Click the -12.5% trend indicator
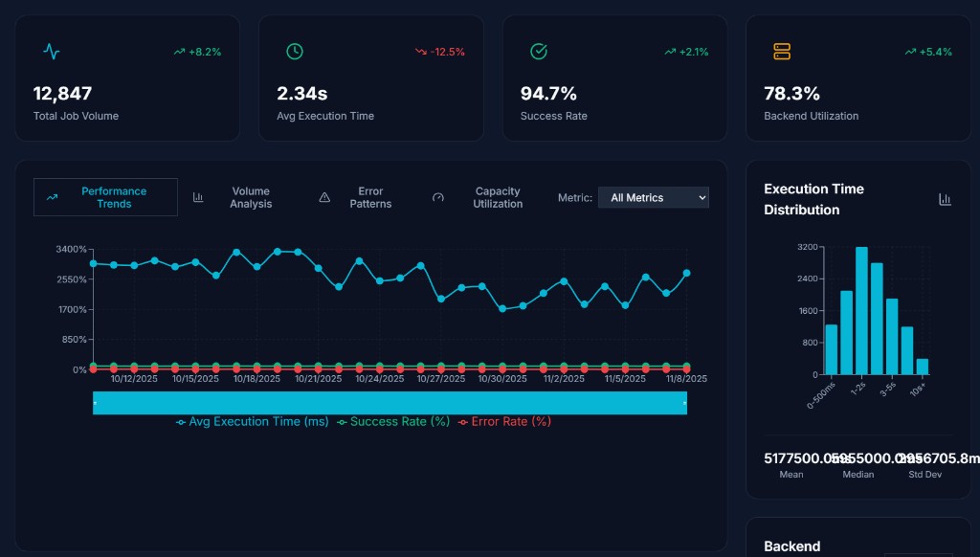Image resolution: width=980 pixels, height=557 pixels. tap(440, 52)
